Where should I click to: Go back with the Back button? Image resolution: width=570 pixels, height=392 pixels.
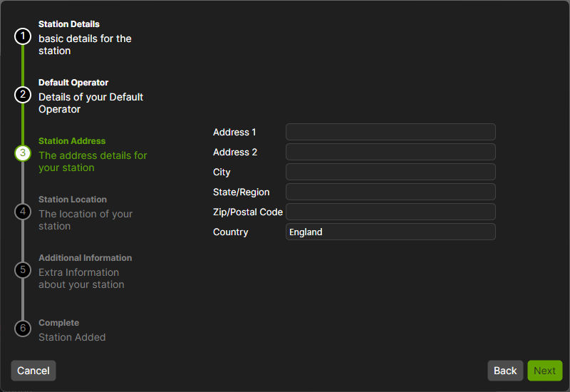click(x=505, y=371)
